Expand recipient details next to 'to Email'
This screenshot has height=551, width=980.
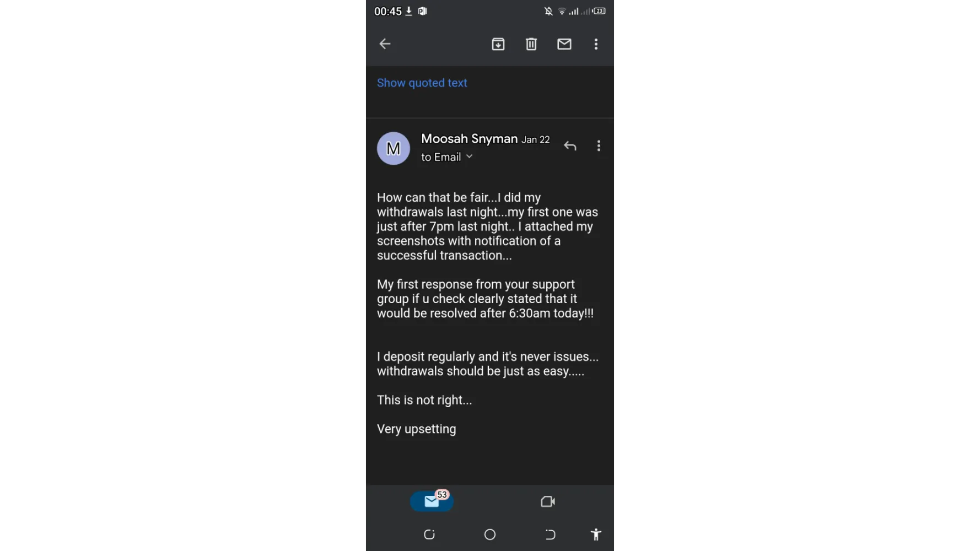(469, 156)
